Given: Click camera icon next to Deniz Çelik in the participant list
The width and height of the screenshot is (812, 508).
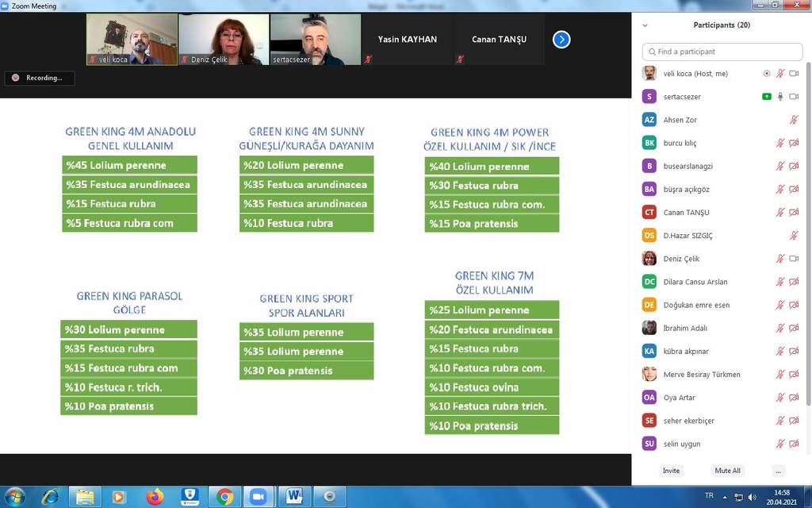Looking at the screenshot, I should 794,259.
